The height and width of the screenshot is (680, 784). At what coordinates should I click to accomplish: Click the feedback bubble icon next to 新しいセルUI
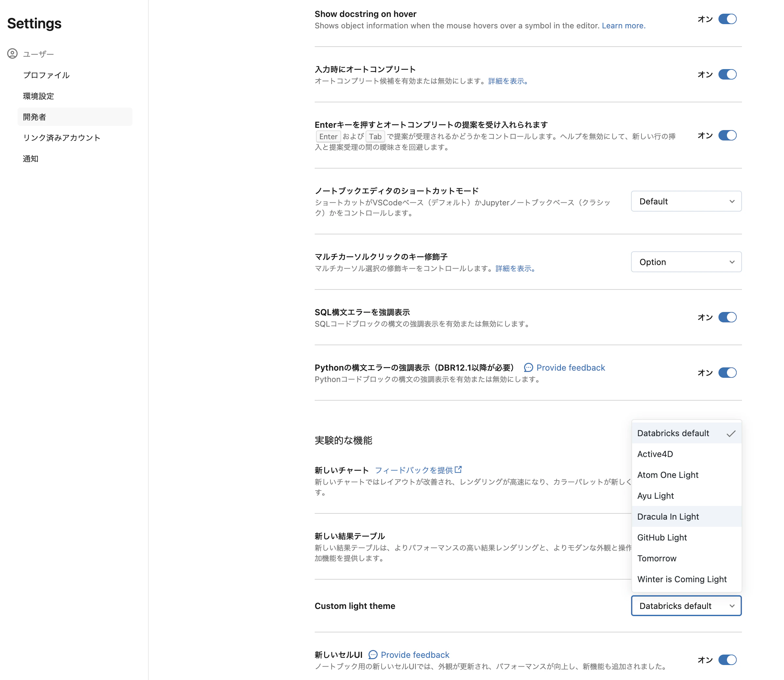[x=373, y=655]
